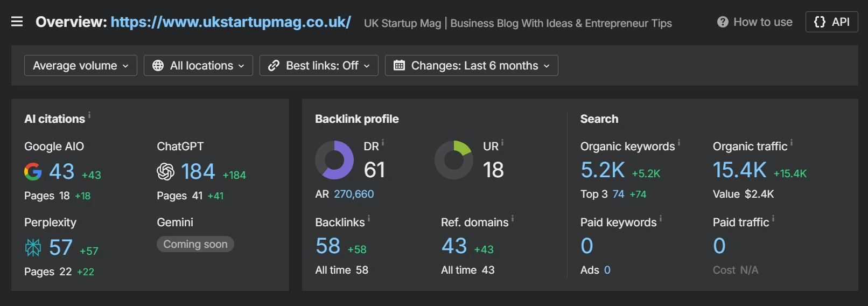Click the Perplexity logo icon
Screen dimensions: 868x306
point(33,248)
